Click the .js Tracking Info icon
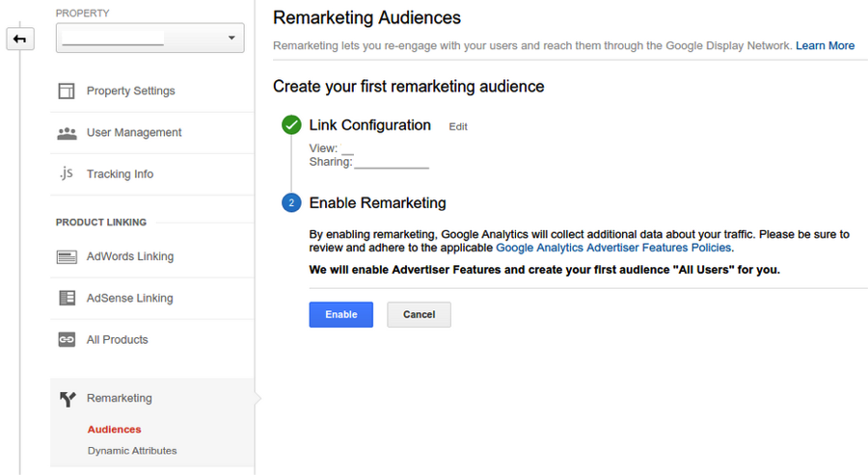The height and width of the screenshot is (475, 868). tap(67, 173)
